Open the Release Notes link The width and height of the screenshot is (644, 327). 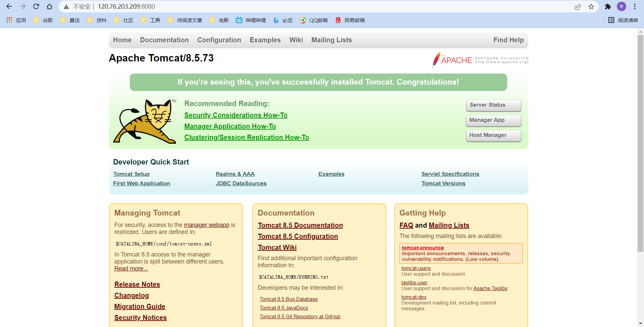137,284
